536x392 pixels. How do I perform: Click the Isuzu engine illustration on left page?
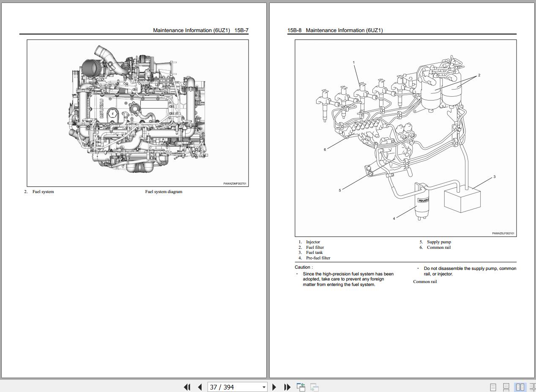pos(138,112)
